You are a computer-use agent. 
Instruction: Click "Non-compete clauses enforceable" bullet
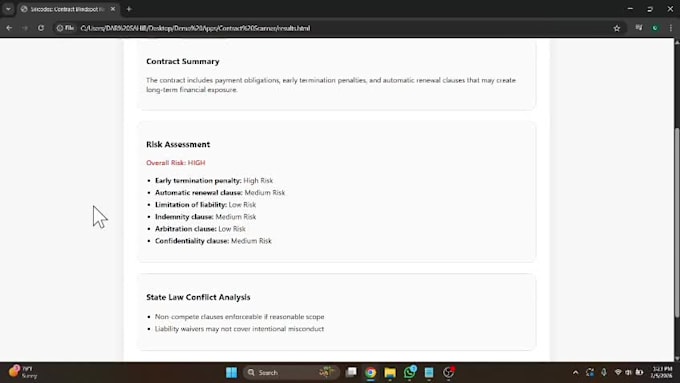pyautogui.click(x=239, y=317)
